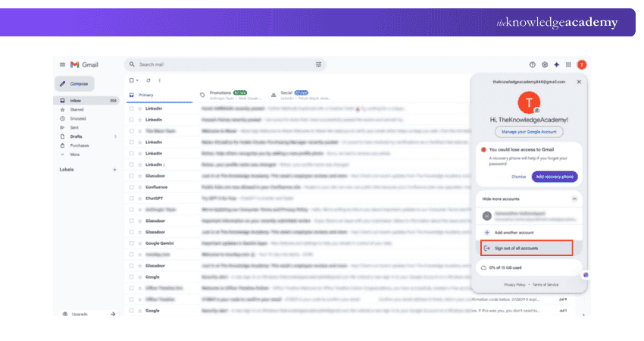Screen dimensions: 644x341
Task: Refresh the inbox
Action: coord(148,80)
